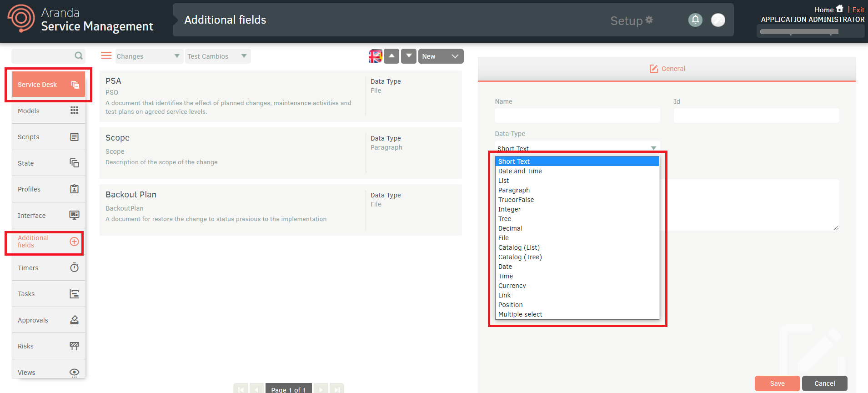
Task: Click the search magnifier icon
Action: pyautogui.click(x=79, y=55)
